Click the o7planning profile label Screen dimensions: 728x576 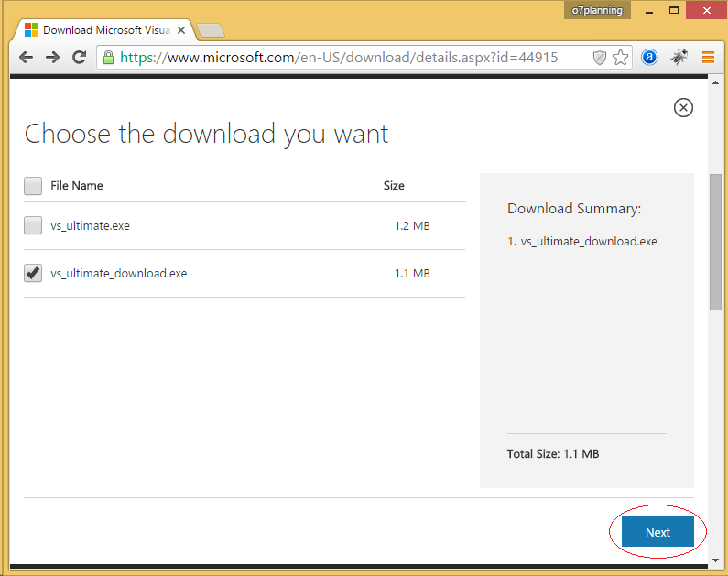pos(597,10)
